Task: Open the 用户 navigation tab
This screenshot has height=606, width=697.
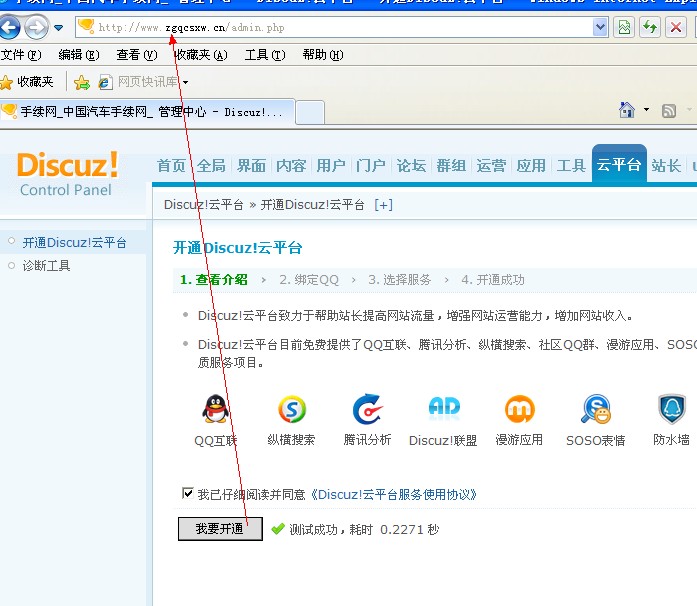Action: [x=331, y=166]
